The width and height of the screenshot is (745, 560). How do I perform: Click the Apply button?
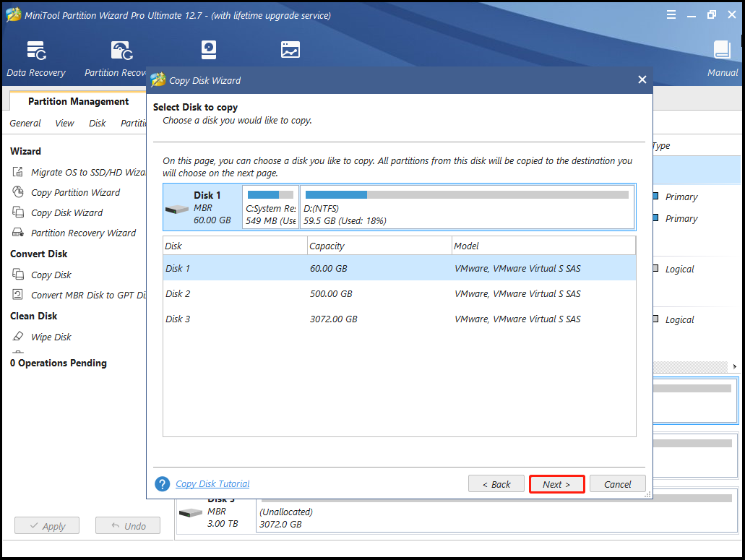[x=47, y=526]
